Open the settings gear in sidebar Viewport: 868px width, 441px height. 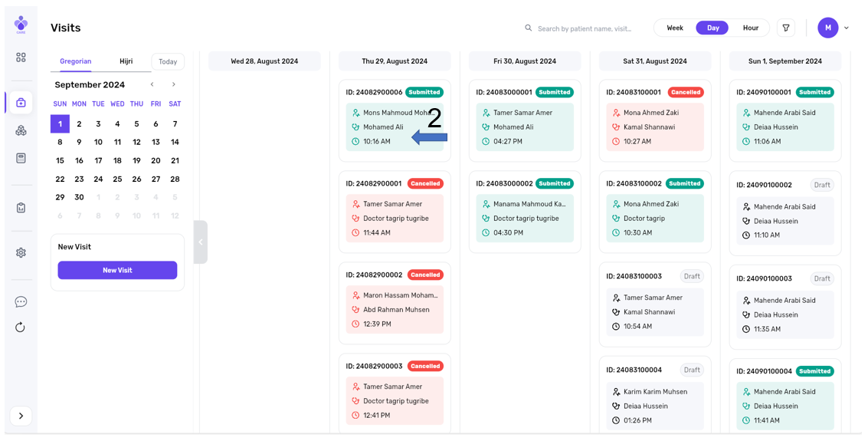click(x=21, y=252)
